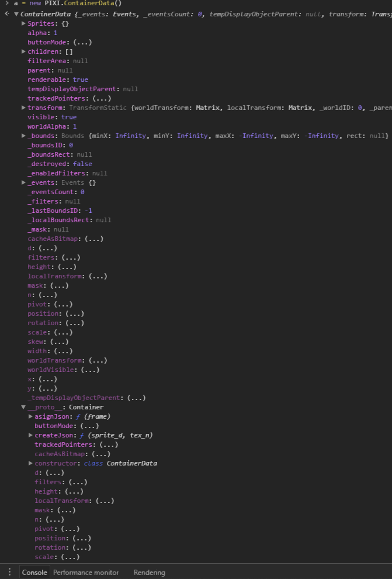Select the parent: null row
Viewport: 392px width, 579px height.
(x=50, y=70)
